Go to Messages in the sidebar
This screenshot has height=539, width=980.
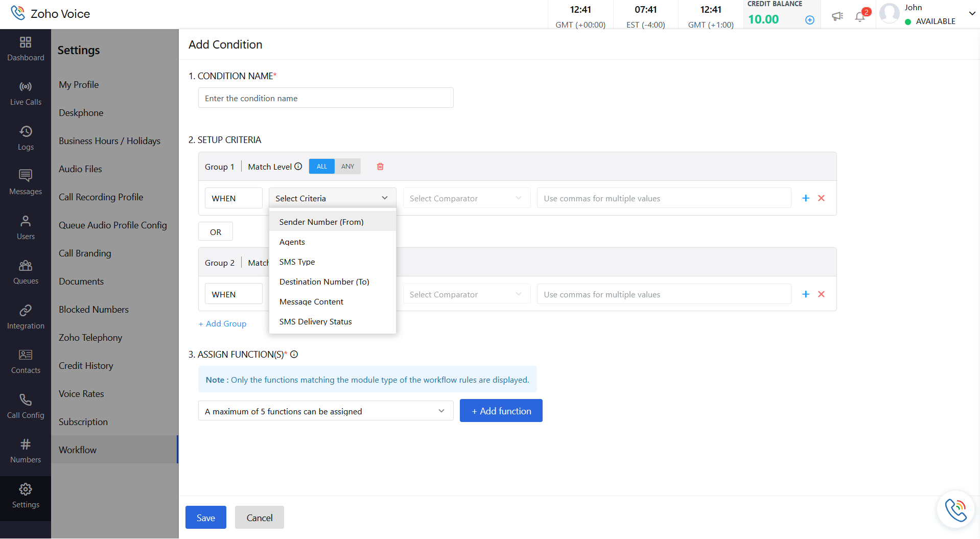(26, 182)
